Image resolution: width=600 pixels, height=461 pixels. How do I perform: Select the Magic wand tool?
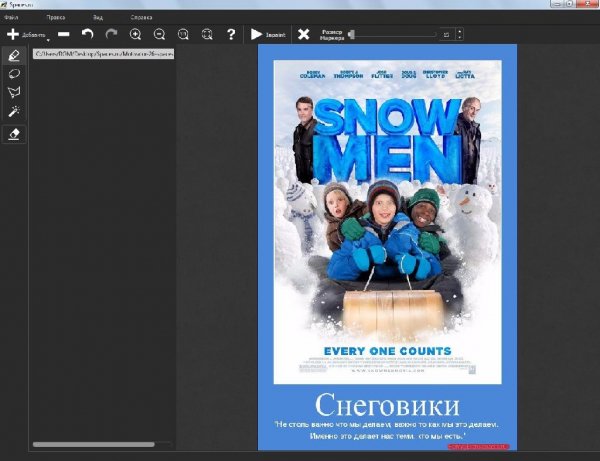tap(14, 111)
